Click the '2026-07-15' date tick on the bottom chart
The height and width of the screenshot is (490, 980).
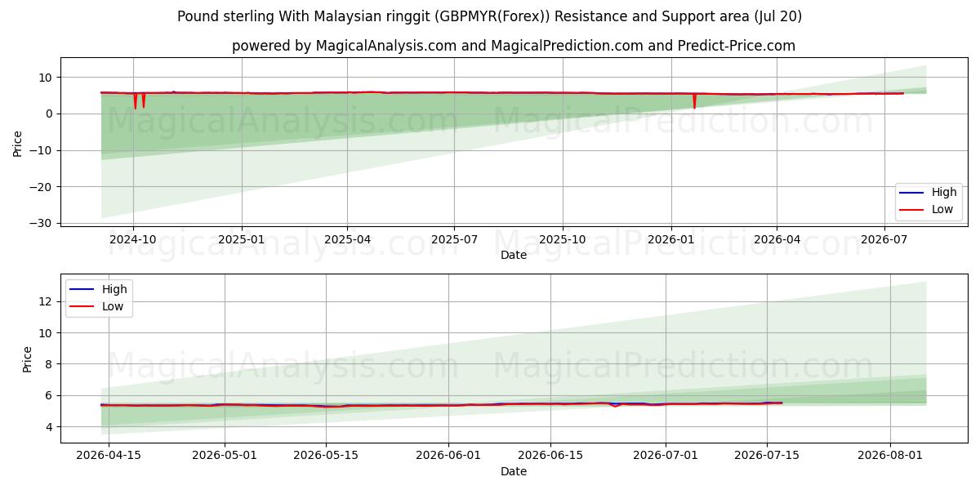pos(766,457)
